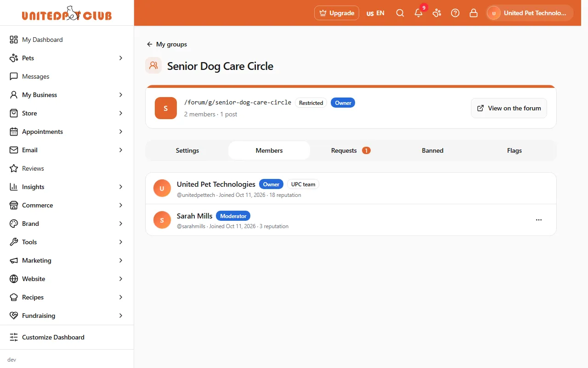Go back to My groups
The height and width of the screenshot is (368, 588).
(167, 44)
